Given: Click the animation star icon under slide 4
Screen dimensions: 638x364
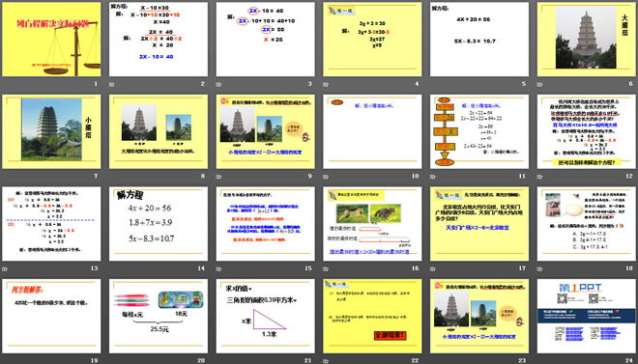Looking at the screenshot, I should [326, 85].
